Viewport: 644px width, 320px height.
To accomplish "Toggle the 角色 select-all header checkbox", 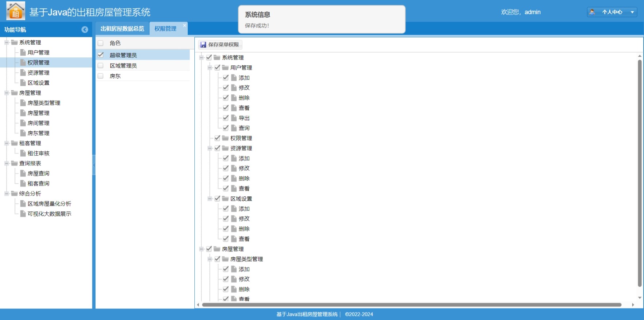I will (100, 43).
